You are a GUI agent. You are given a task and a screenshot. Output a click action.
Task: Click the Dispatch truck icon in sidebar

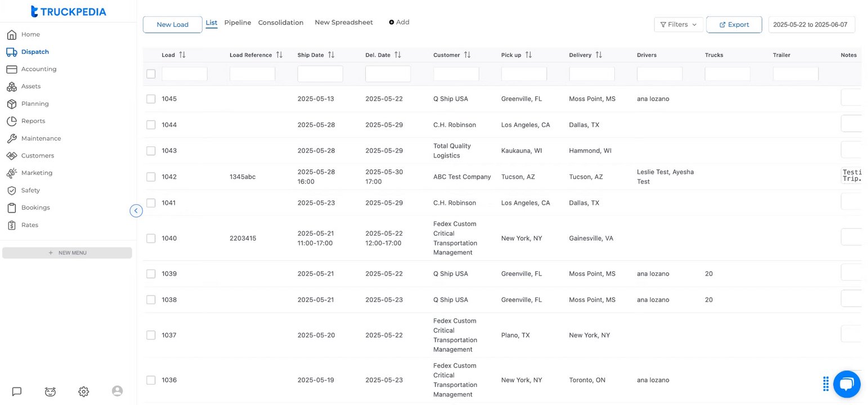point(11,52)
